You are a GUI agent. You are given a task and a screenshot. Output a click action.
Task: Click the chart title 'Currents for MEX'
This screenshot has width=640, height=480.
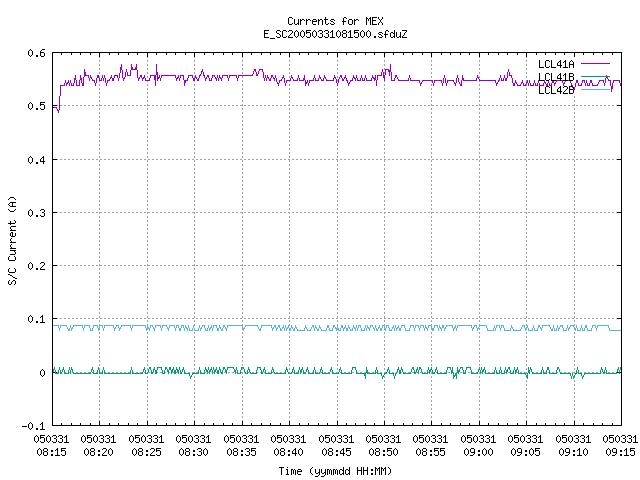click(335, 21)
